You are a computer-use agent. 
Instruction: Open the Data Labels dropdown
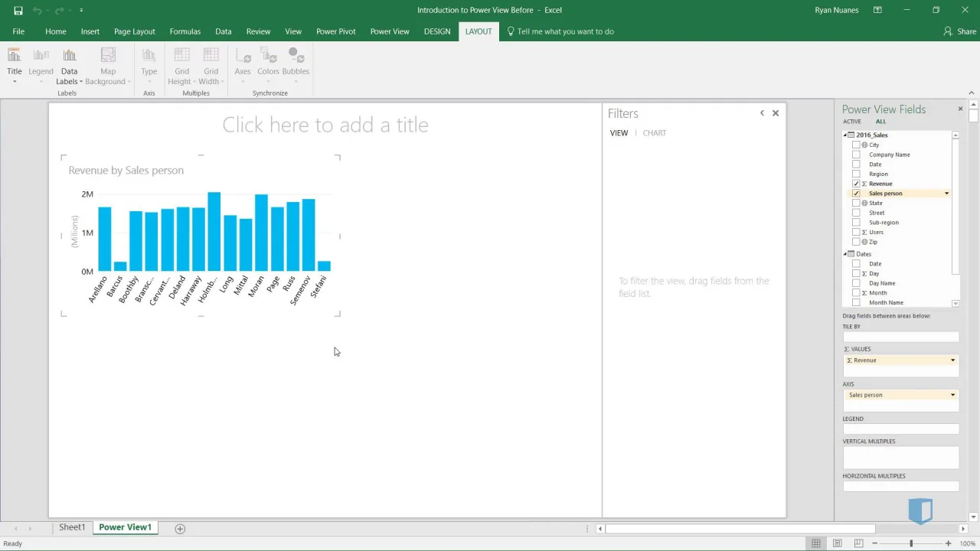coord(69,67)
